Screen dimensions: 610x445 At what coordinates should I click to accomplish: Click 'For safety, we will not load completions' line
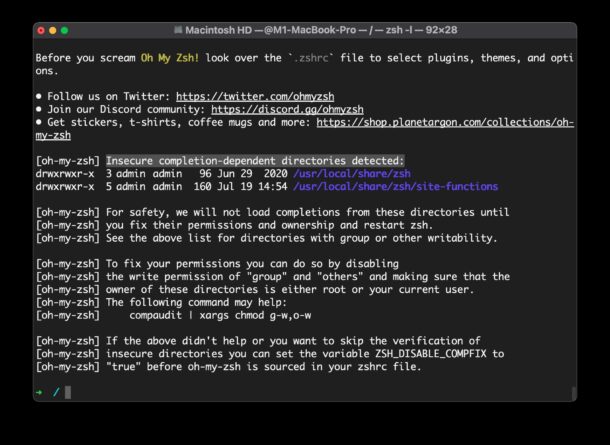(272, 212)
